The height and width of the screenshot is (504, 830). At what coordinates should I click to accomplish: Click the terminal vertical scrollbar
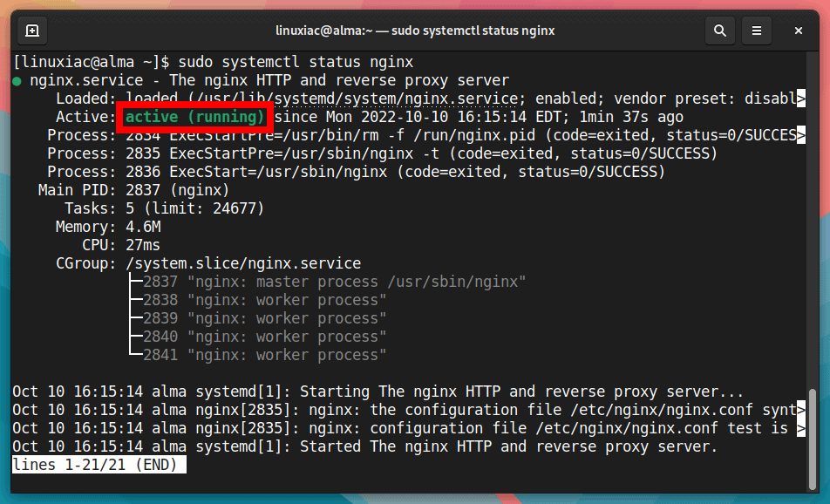pos(813,439)
